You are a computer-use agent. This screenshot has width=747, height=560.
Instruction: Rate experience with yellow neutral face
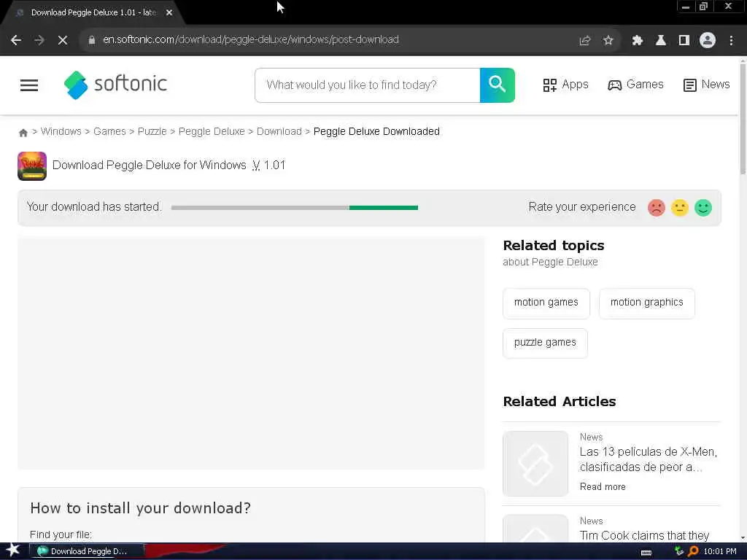(680, 208)
